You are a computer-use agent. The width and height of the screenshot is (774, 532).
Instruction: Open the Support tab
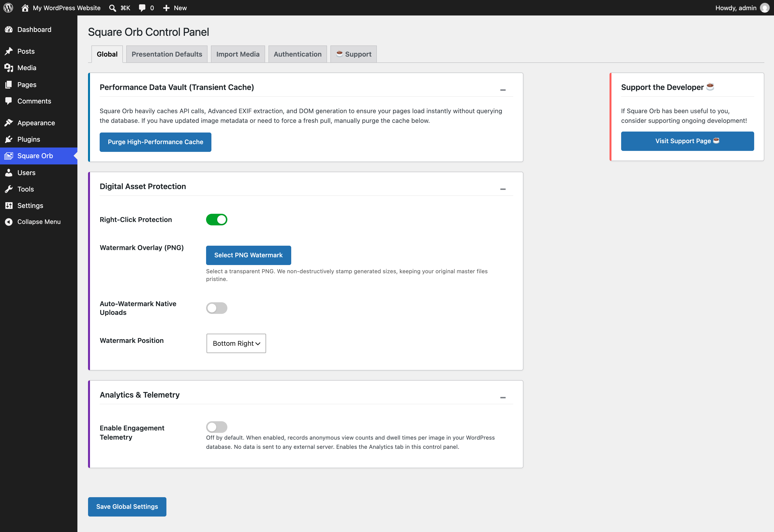click(x=353, y=54)
